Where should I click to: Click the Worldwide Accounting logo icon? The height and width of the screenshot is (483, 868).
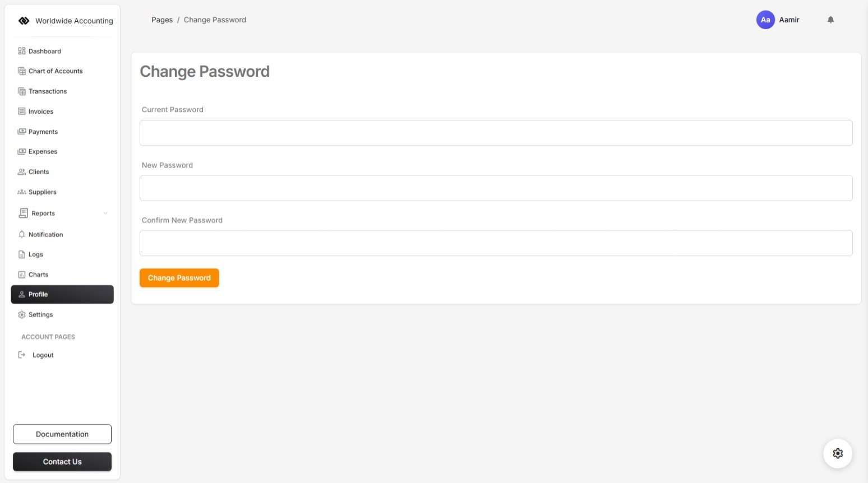(24, 21)
